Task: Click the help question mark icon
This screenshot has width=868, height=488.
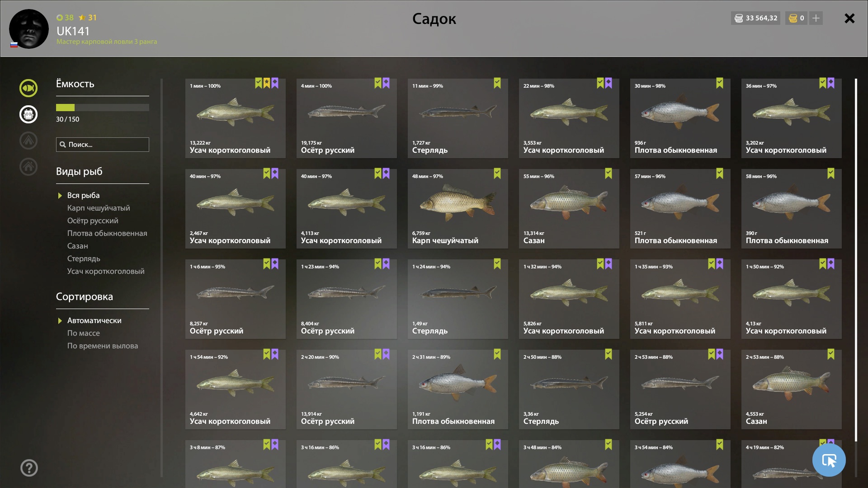Action: (x=29, y=468)
